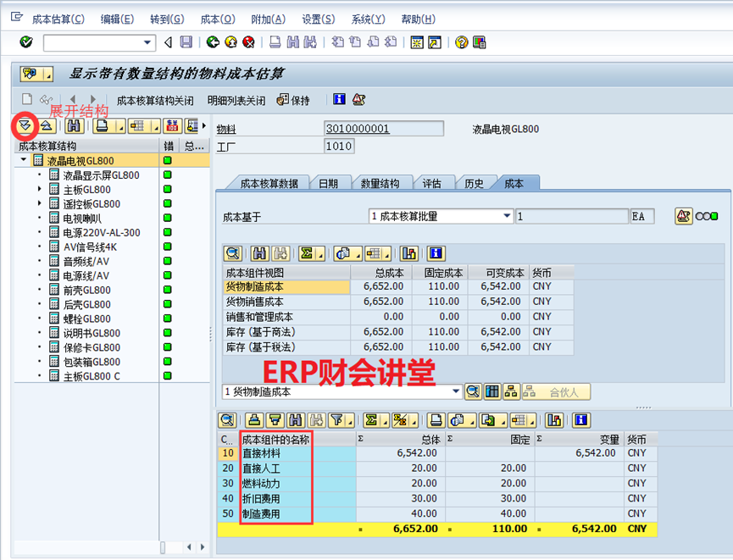Click the save floppy disk icon
This screenshot has width=733, height=560.
pyautogui.click(x=186, y=42)
